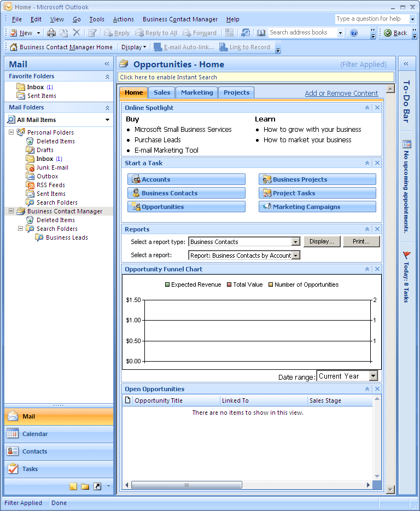Collapse the Mail Folders section
Screen dimensions: 420x511
coord(107,108)
